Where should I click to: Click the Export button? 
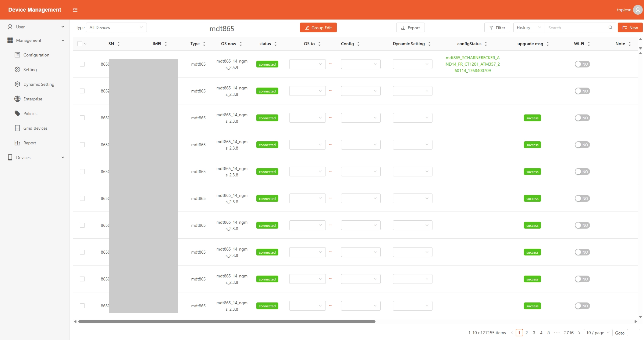click(410, 27)
